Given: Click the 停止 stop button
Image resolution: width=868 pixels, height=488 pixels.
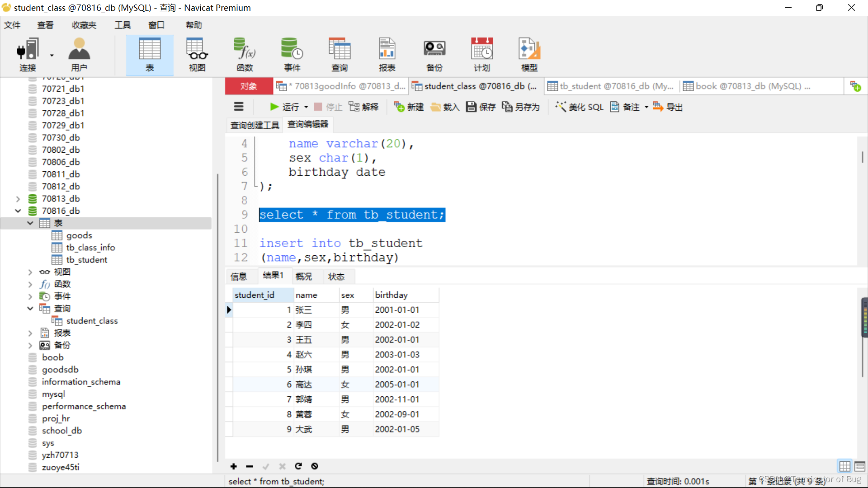Looking at the screenshot, I should pos(328,107).
